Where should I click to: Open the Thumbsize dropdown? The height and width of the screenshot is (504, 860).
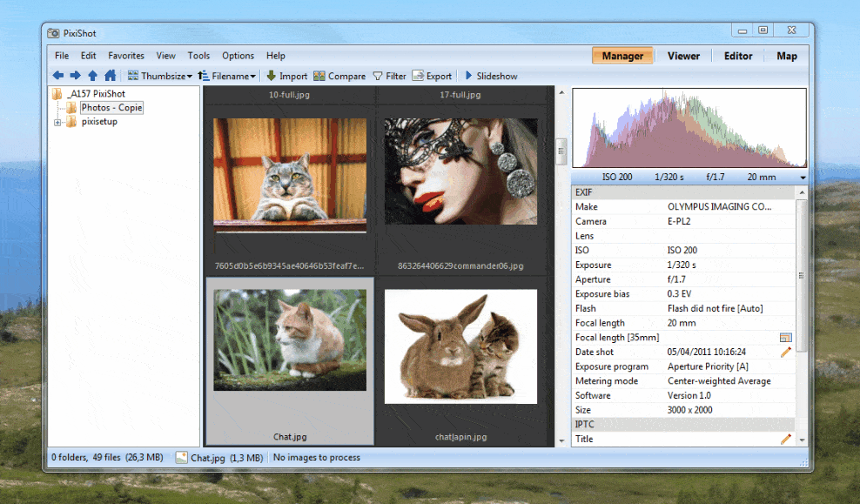pyautogui.click(x=159, y=77)
